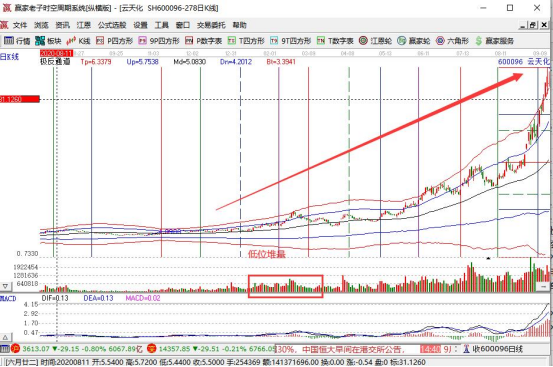Image resolution: width=553 pixels, height=367 pixels.
Task: Open the 行情 market quotes toolbar icon
Action: (17, 41)
